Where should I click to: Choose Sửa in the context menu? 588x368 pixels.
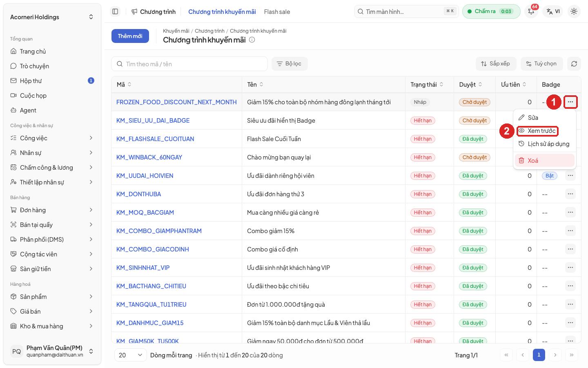click(x=545, y=118)
